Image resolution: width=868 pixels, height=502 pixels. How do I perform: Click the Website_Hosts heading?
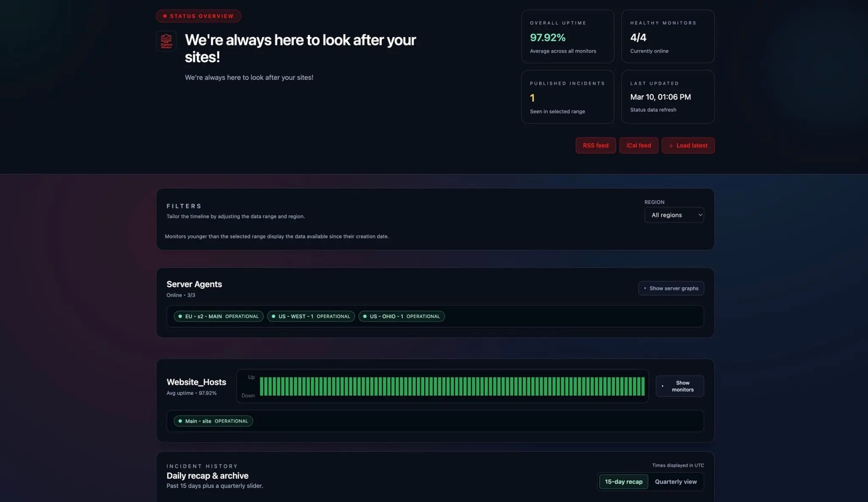pyautogui.click(x=196, y=382)
